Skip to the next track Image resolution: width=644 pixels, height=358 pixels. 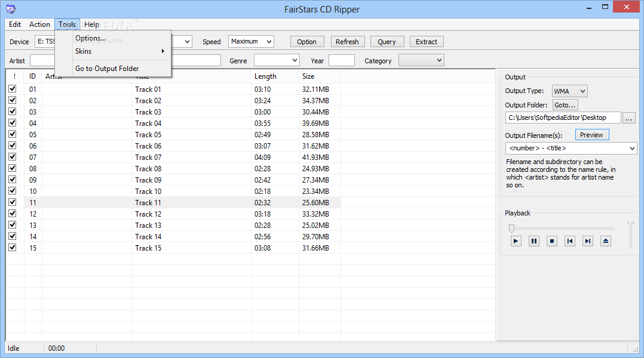[x=588, y=241]
